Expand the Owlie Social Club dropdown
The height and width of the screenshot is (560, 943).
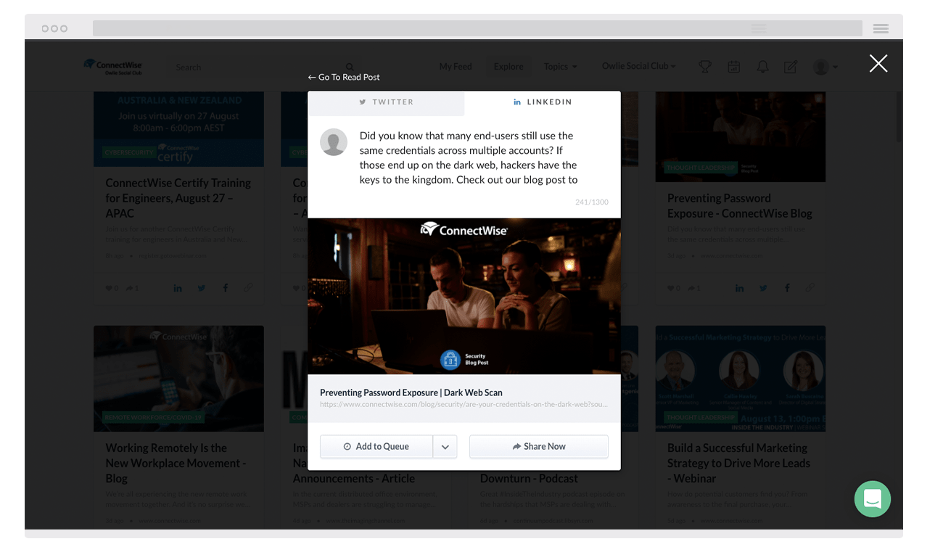[x=639, y=66]
